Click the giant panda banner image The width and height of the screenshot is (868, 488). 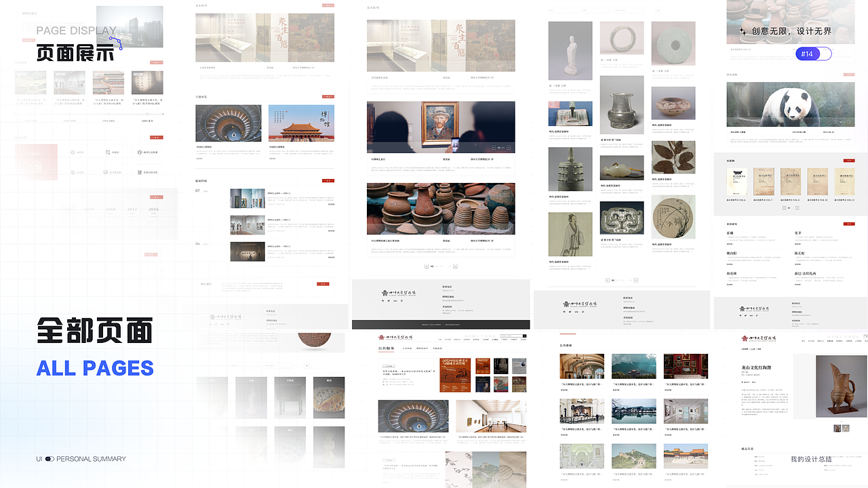[x=791, y=104]
